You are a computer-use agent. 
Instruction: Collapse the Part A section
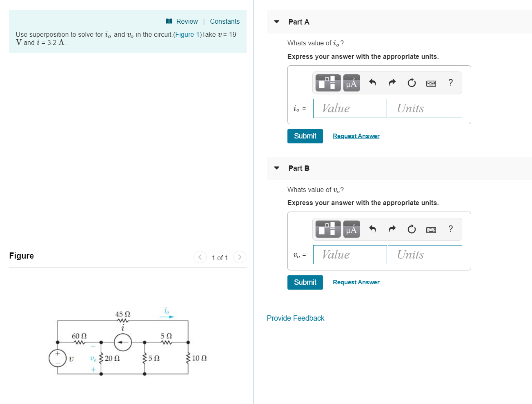click(x=277, y=22)
